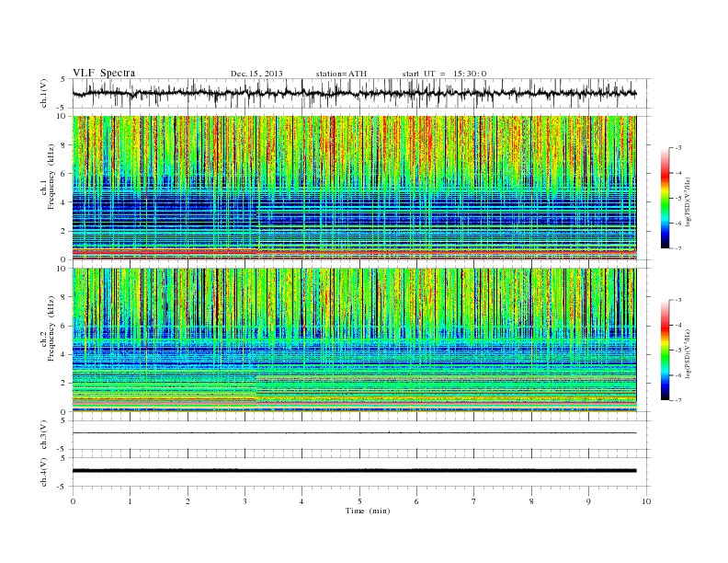Click time axis tick label "2"
Image resolution: width=728 pixels, height=563 pixels.
[188, 501]
